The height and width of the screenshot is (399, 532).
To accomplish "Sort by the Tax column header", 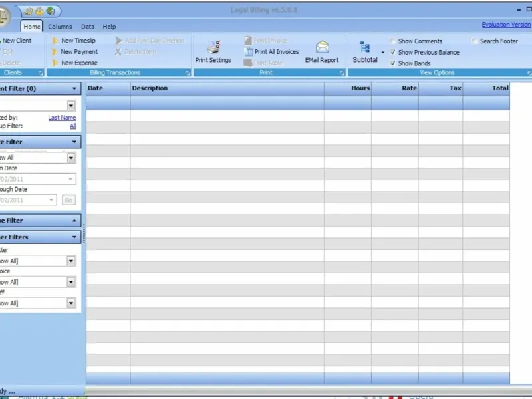I will click(440, 88).
